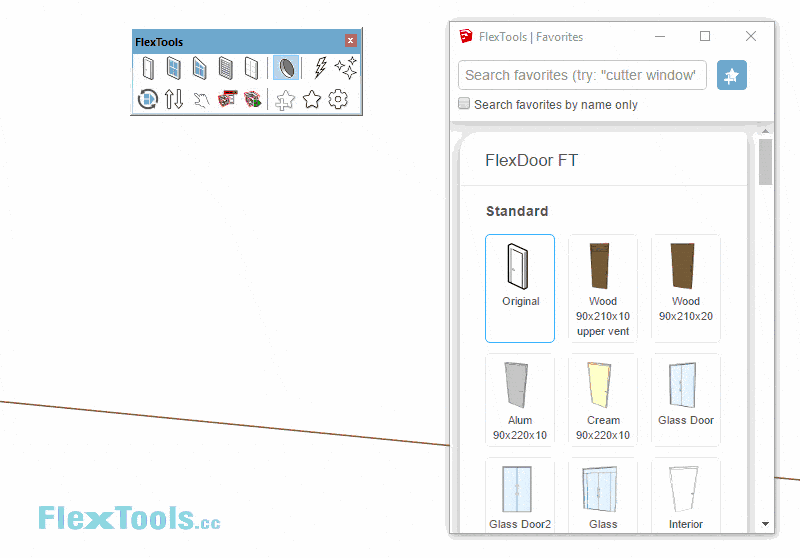This screenshot has height=558, width=800.
Task: Click the add-to-favorites star plus icon
Action: tap(285, 99)
